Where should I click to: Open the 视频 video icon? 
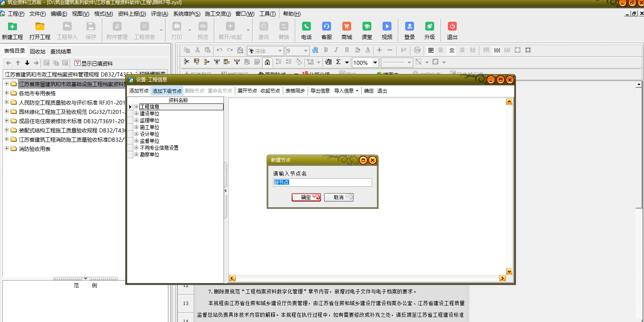[x=387, y=27]
